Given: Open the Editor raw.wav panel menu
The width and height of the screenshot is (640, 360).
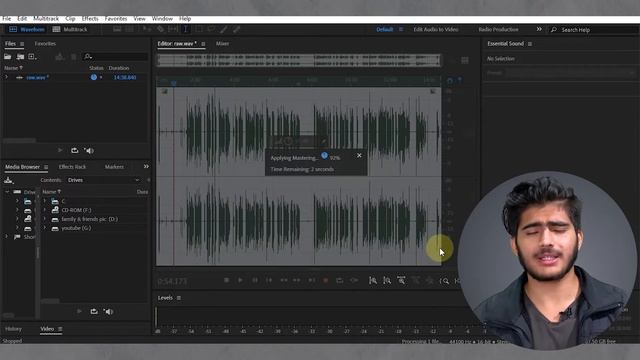Looking at the screenshot, I should (203, 44).
